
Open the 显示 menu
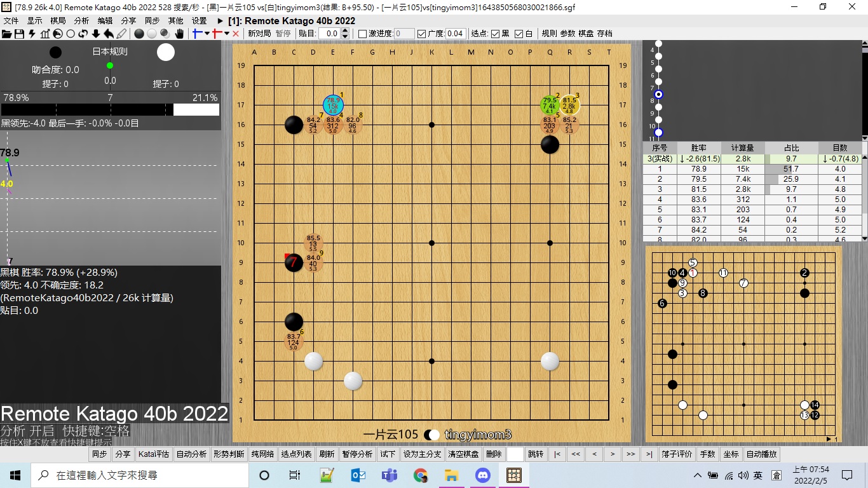pos(34,20)
